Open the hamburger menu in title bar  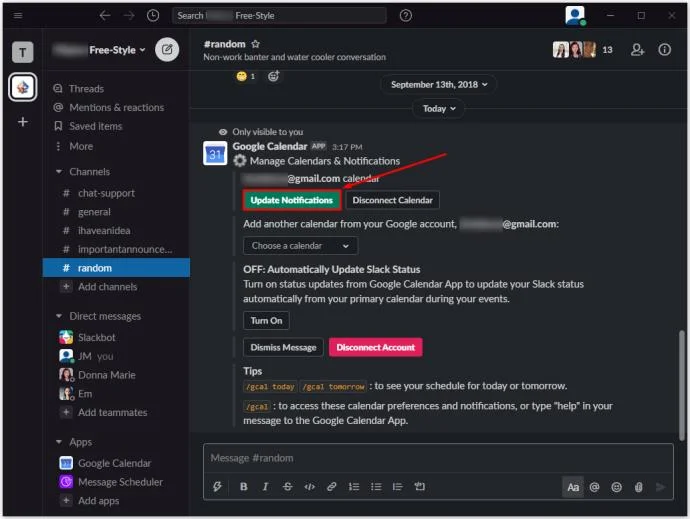(18, 15)
